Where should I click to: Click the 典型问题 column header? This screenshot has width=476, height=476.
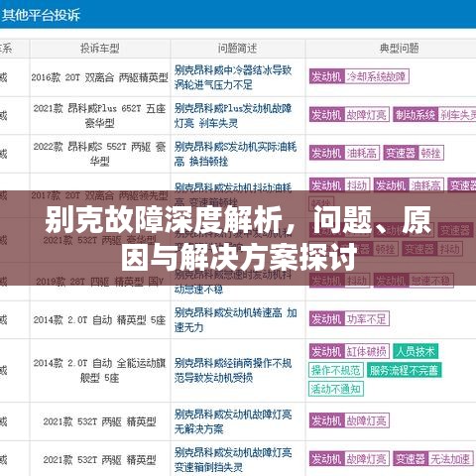click(399, 49)
